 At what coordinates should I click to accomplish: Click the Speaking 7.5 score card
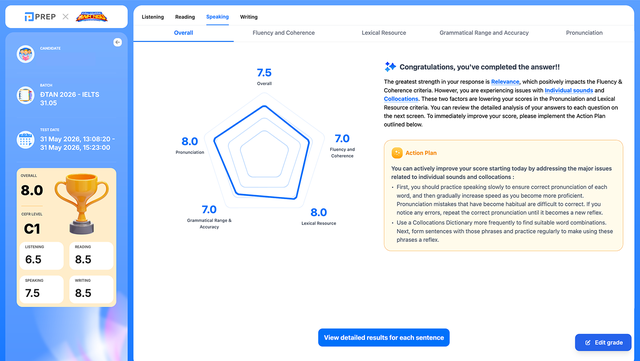click(42, 290)
